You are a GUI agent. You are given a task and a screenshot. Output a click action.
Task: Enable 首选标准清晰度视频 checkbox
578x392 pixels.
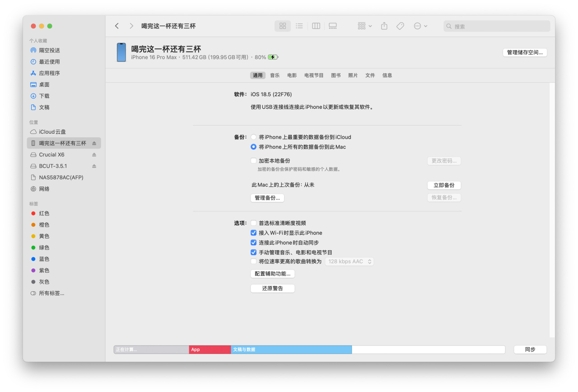254,223
